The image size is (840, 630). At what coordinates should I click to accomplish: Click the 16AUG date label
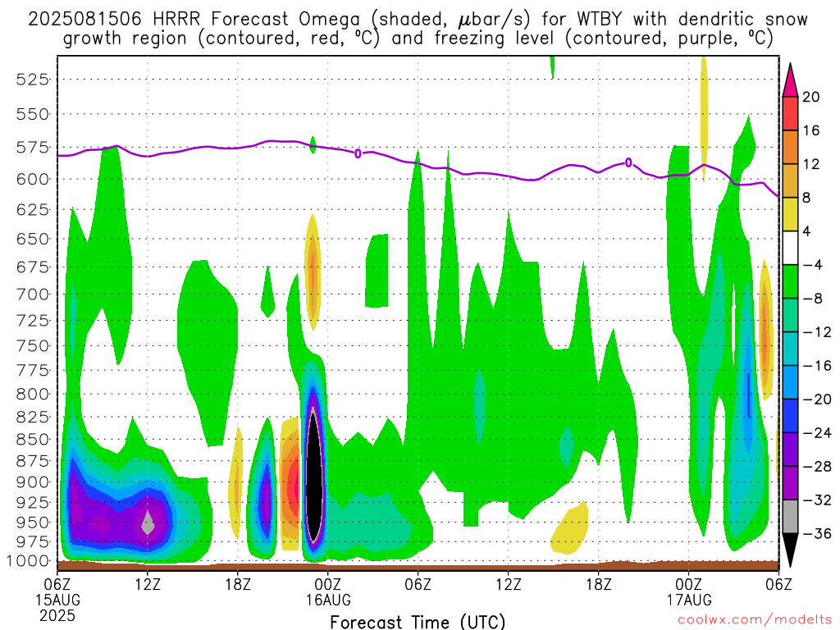click(328, 600)
